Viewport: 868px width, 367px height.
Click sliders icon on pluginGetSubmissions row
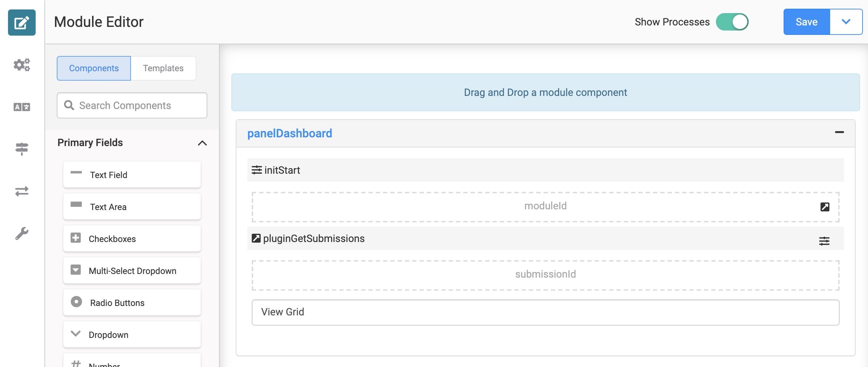(824, 241)
